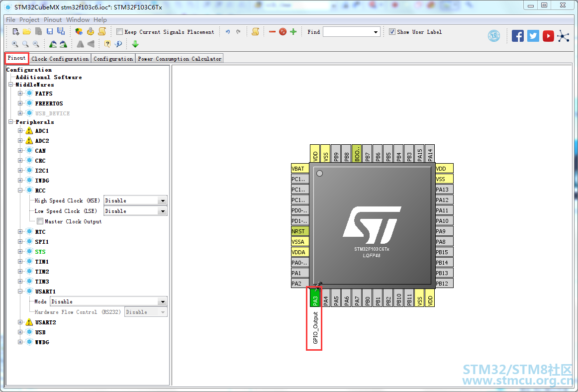Select the Pinout tab
Image resolution: width=578 pixels, height=392 pixels.
click(16, 58)
